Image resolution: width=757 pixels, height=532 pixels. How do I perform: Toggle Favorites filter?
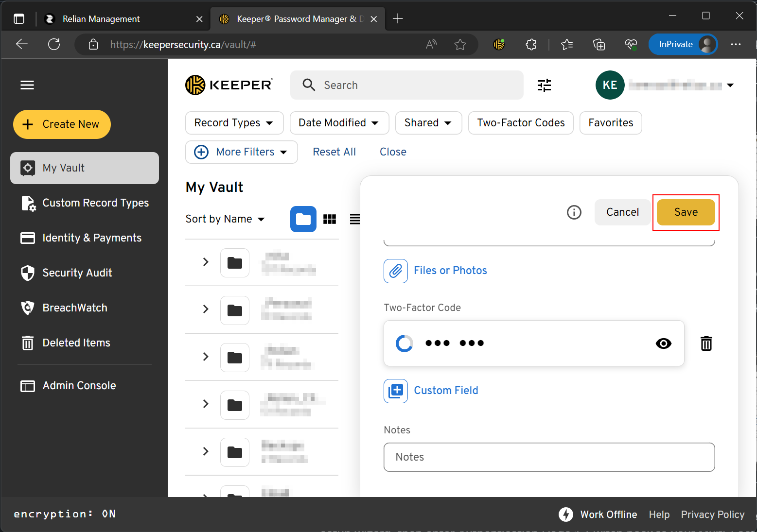[x=611, y=123]
